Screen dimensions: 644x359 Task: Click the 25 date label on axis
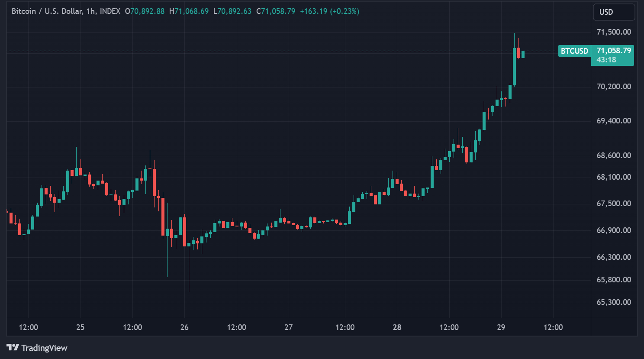pos(80,327)
